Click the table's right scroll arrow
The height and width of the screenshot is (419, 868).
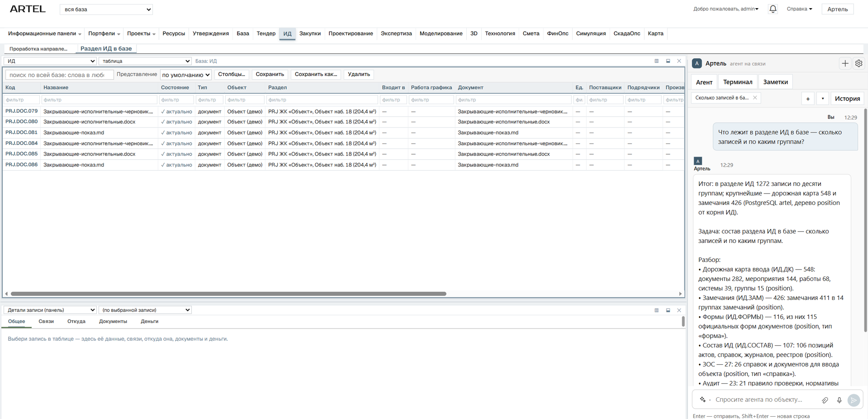(680, 294)
